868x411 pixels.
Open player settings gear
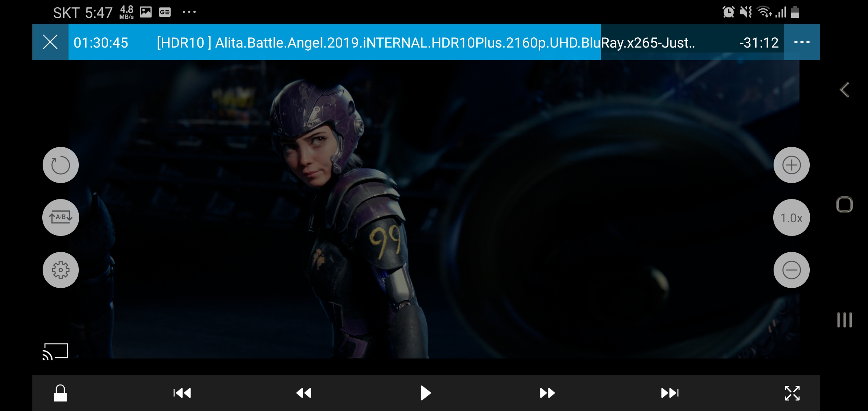tap(61, 270)
